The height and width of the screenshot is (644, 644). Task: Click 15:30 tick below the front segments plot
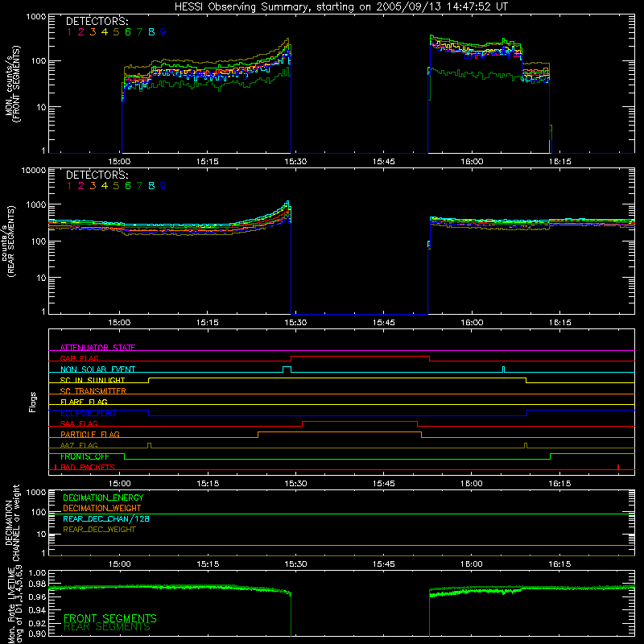[295, 162]
